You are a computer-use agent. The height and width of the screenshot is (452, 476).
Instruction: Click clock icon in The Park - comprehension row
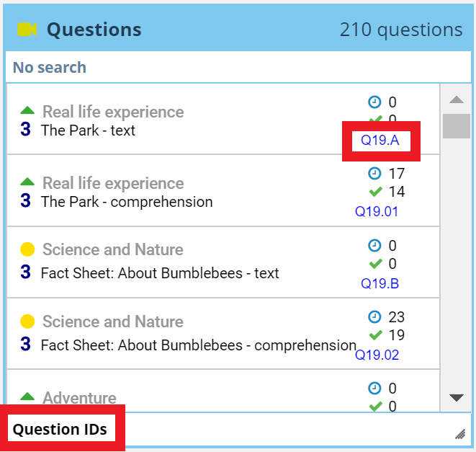(374, 174)
